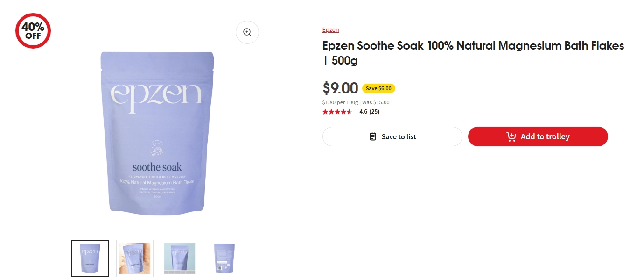Select the first front-of-pack thumbnail
This screenshot has width=644, height=280.
pos(90,258)
